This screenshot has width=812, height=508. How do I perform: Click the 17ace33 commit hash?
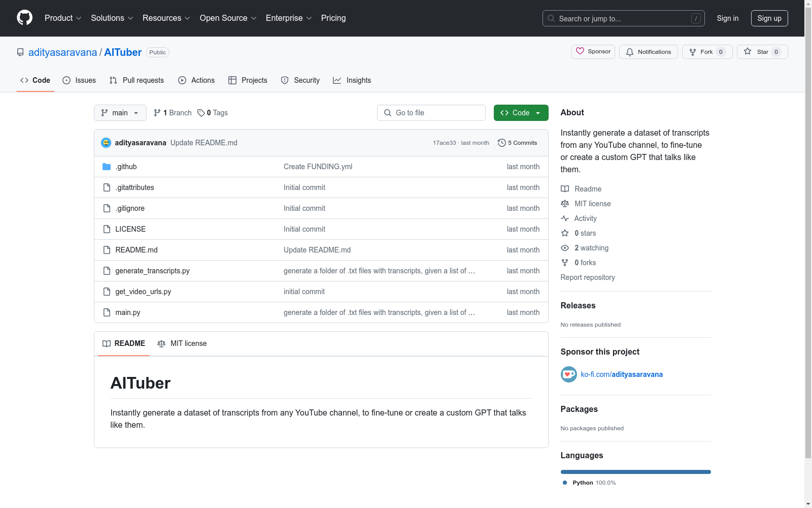[x=445, y=143]
